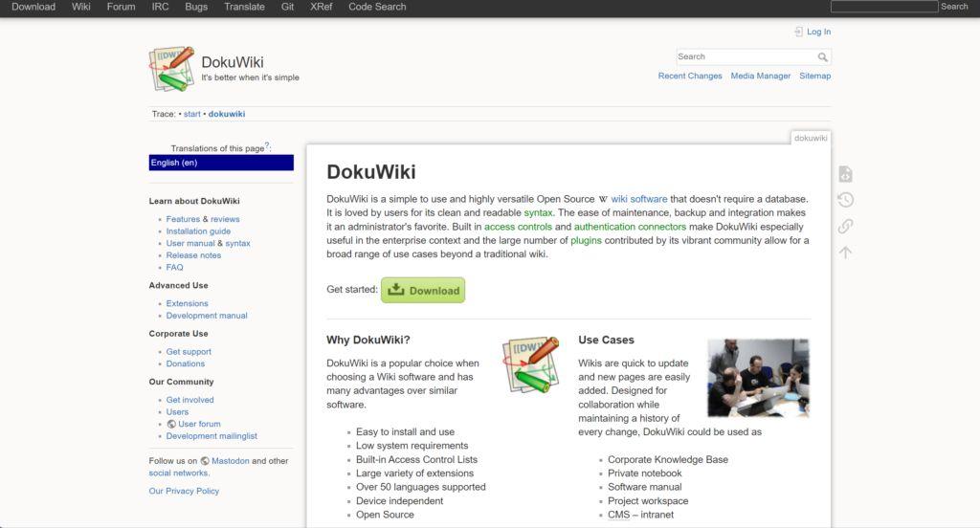Open the reviews link in the sidebar

pyautogui.click(x=225, y=219)
